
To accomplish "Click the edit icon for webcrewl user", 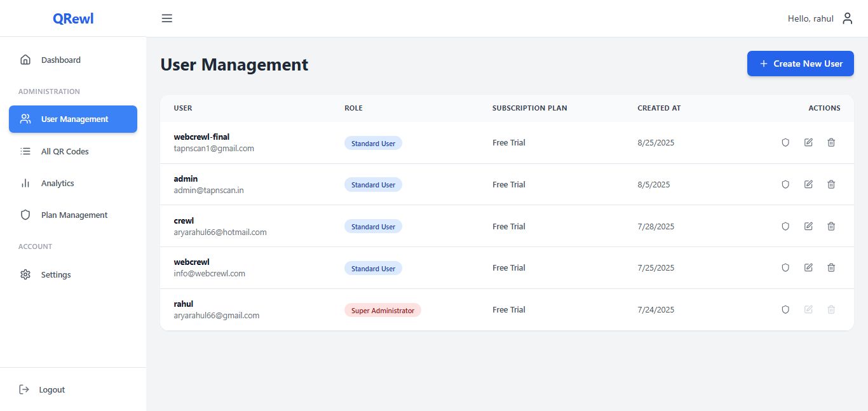I will coord(808,267).
